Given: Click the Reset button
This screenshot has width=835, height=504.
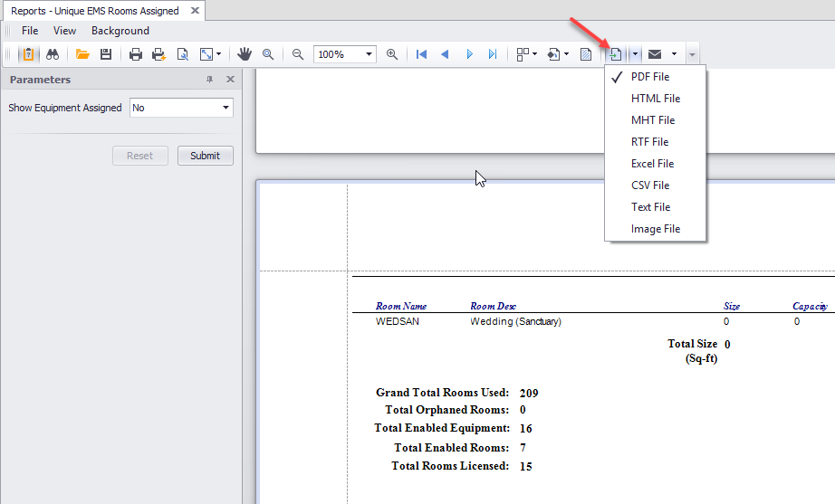Looking at the screenshot, I should tap(140, 156).
